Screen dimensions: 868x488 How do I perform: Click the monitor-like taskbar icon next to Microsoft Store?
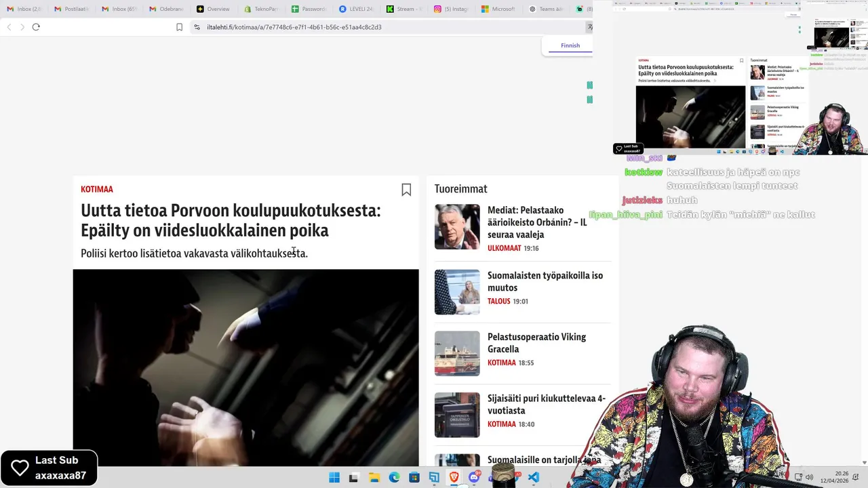pos(434,477)
